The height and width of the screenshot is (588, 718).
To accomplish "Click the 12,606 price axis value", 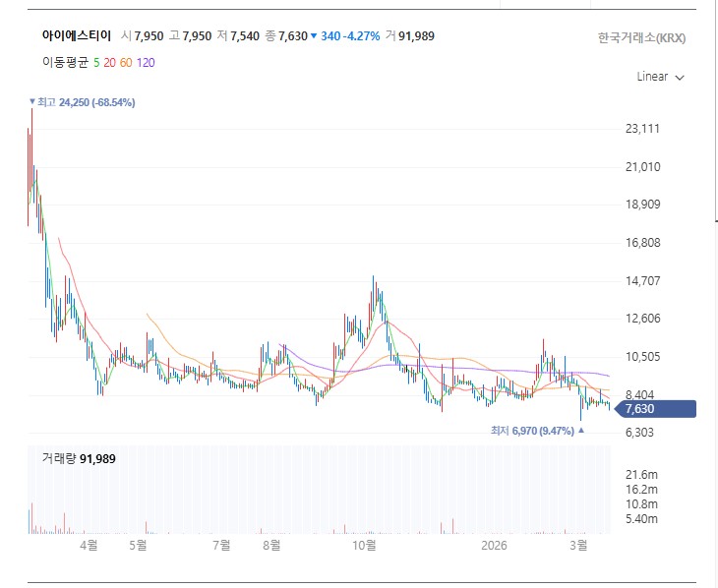I will pos(643,319).
